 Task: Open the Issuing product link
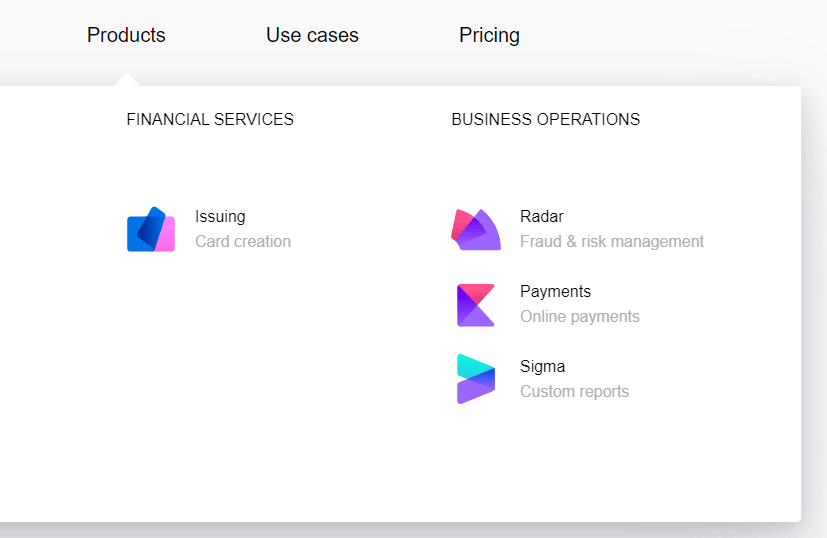tap(220, 216)
